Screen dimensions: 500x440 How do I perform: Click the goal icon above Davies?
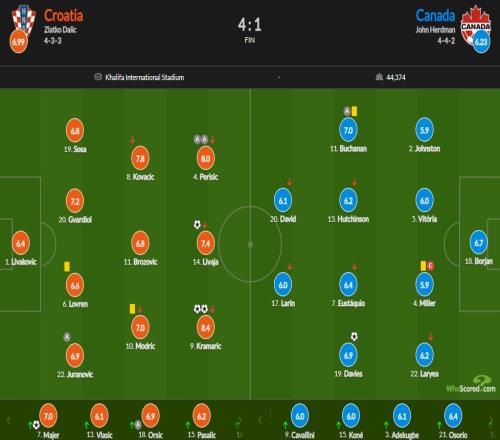coord(354,336)
